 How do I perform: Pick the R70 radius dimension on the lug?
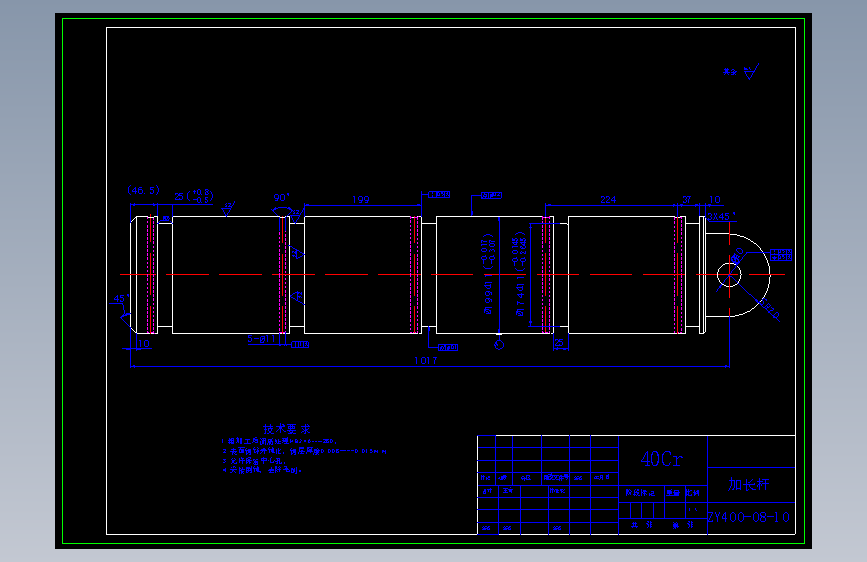pyautogui.click(x=769, y=309)
